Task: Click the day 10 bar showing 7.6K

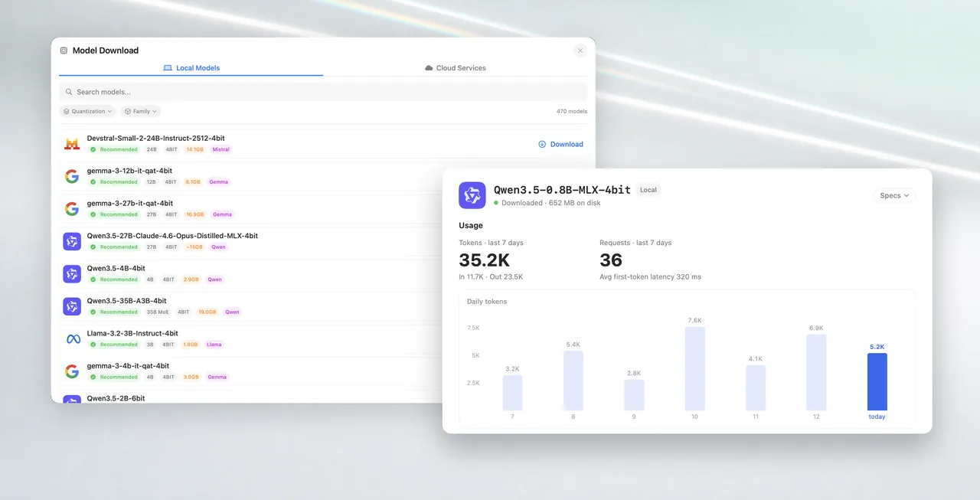Action: [695, 369]
